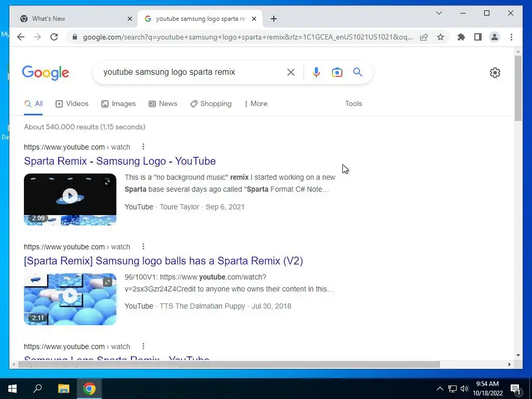Switch to Videos results
This screenshot has height=399, width=532.
(72, 104)
